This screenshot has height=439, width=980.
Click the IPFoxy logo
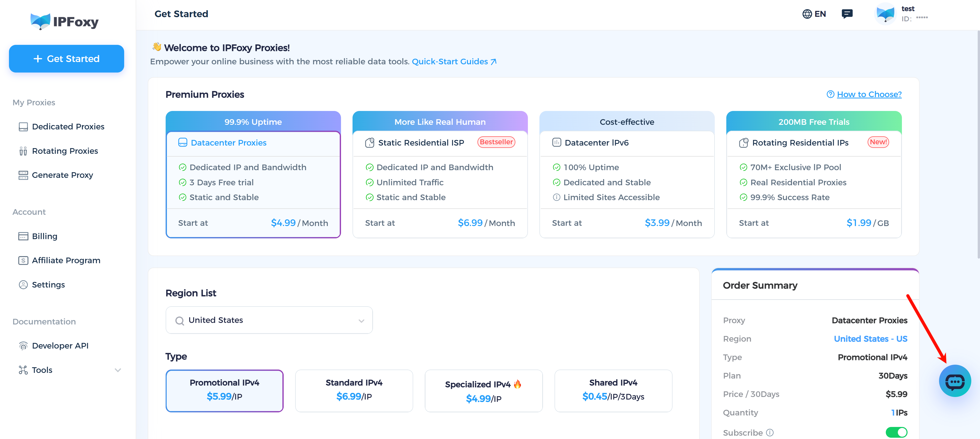pyautogui.click(x=65, y=21)
